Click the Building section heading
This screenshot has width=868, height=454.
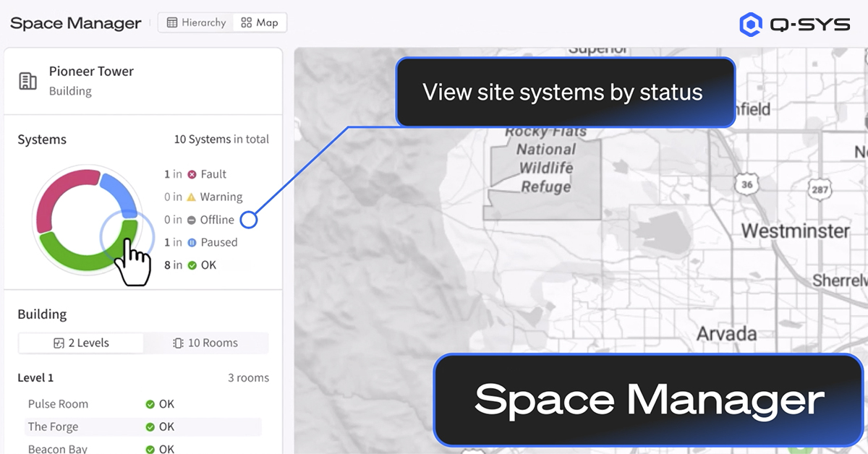coord(42,314)
